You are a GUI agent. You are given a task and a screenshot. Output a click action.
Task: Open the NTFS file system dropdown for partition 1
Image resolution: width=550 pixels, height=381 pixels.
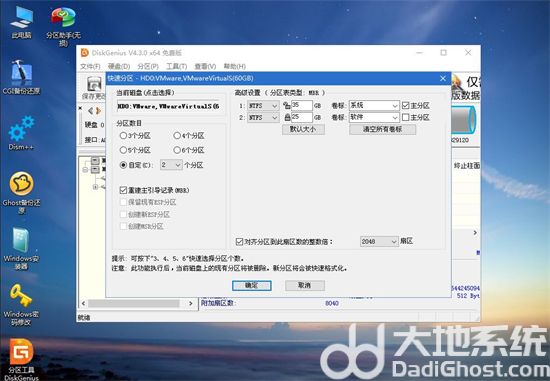pyautogui.click(x=263, y=105)
